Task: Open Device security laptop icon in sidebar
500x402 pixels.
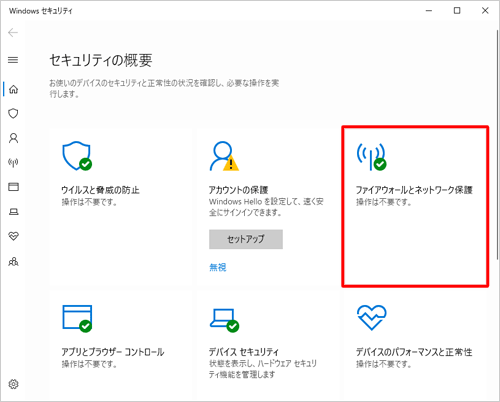Action: click(x=13, y=212)
